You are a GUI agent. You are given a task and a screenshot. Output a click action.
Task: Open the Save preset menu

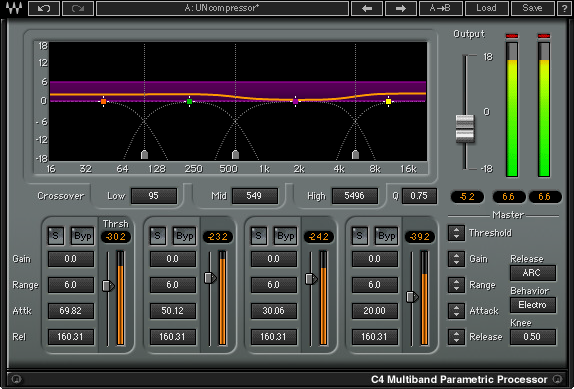coord(533,8)
